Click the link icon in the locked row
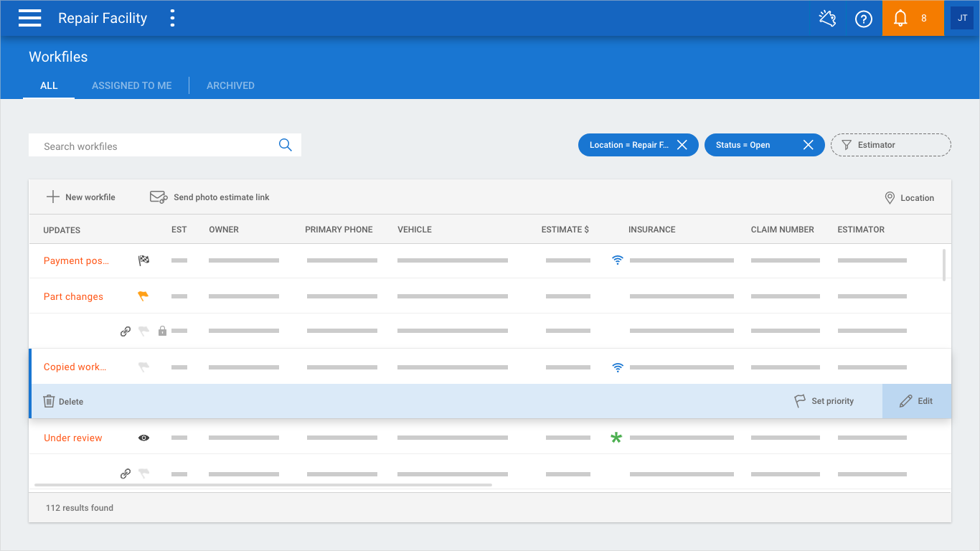The image size is (980, 551). pos(125,331)
